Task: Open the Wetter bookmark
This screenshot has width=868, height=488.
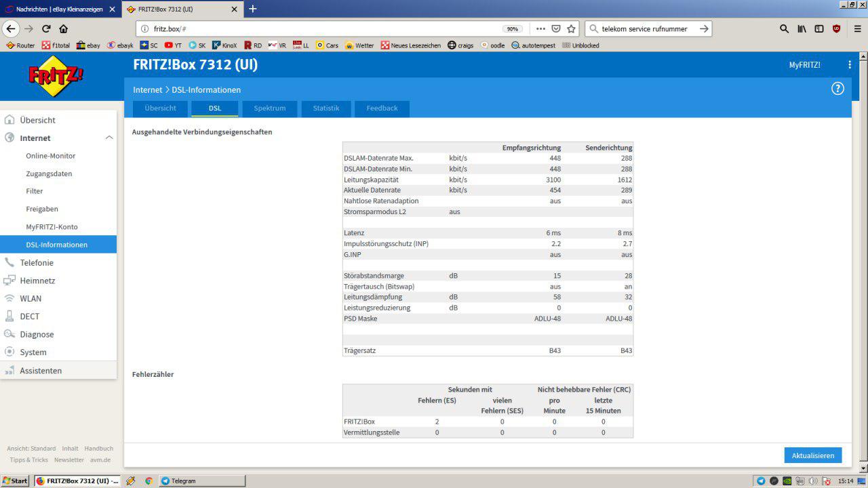Action: pyautogui.click(x=359, y=45)
